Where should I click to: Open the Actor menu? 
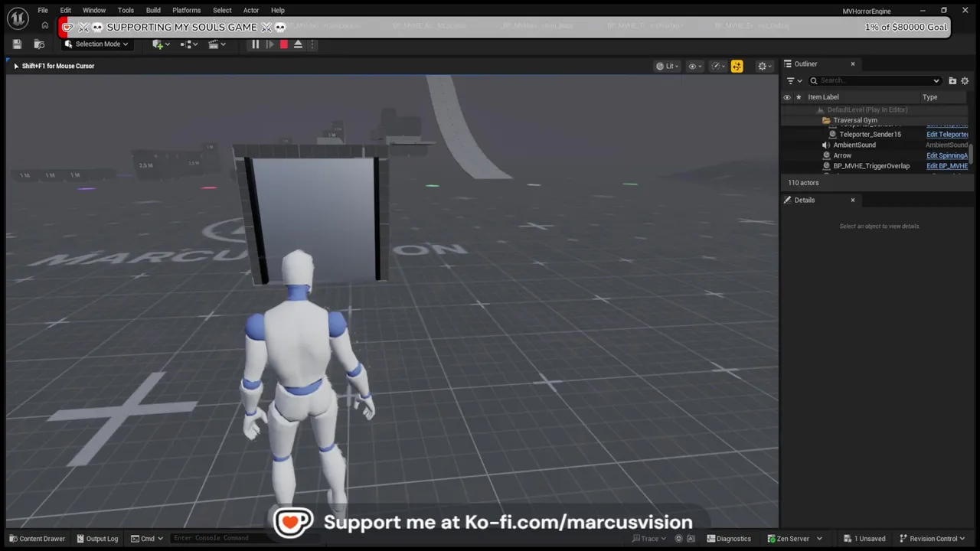[251, 11]
